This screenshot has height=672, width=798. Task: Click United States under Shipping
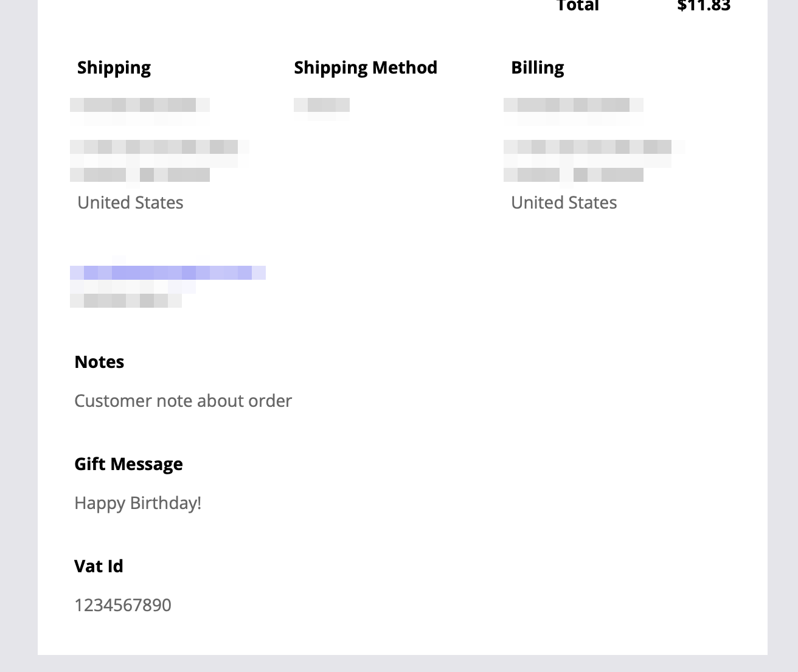point(130,203)
